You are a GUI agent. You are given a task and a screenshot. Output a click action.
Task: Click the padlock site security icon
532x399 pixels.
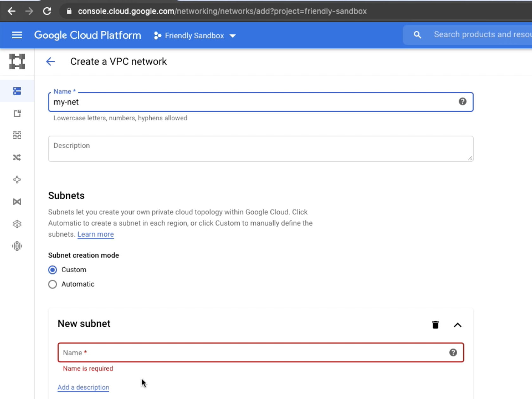click(69, 11)
